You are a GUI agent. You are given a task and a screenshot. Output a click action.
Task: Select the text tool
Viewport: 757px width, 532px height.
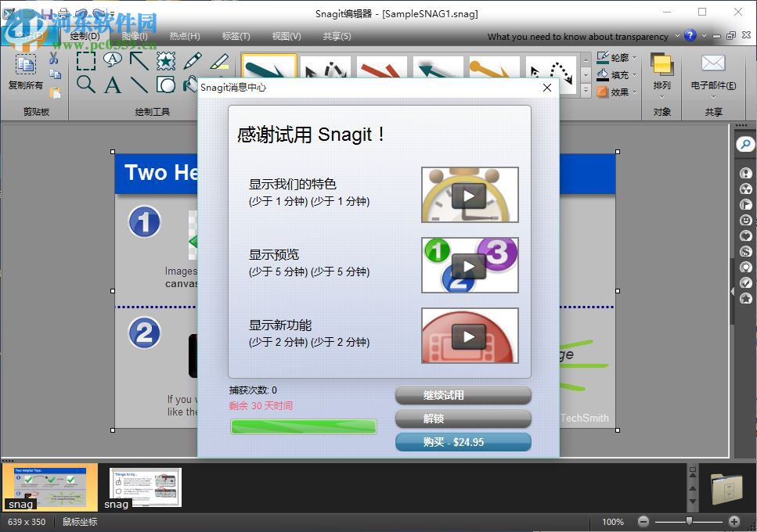point(110,84)
